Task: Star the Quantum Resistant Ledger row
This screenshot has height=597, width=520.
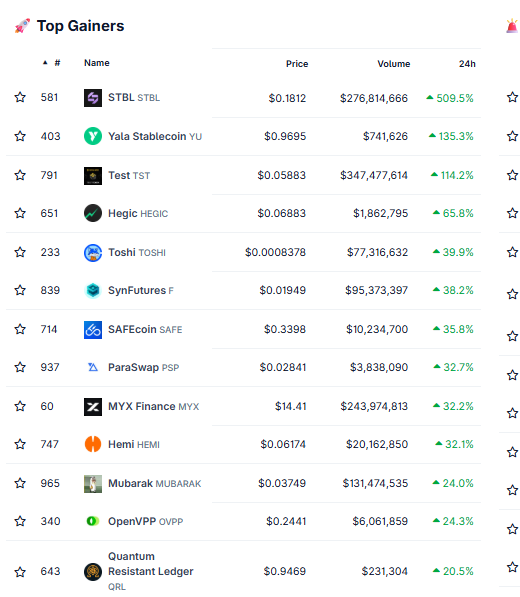Action: [20, 571]
